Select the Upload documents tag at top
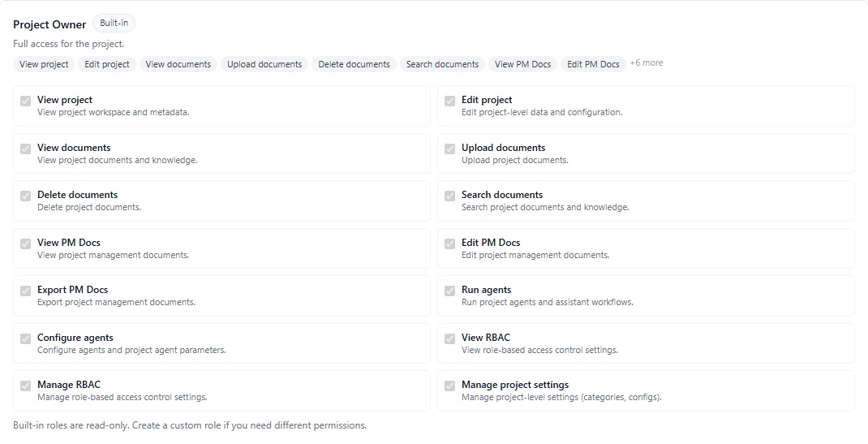The image size is (868, 444). (x=264, y=64)
